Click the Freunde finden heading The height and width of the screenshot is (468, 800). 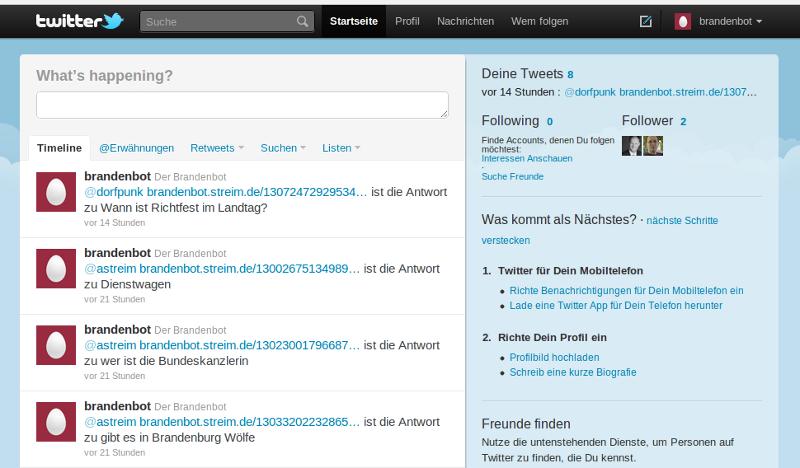[x=526, y=424]
